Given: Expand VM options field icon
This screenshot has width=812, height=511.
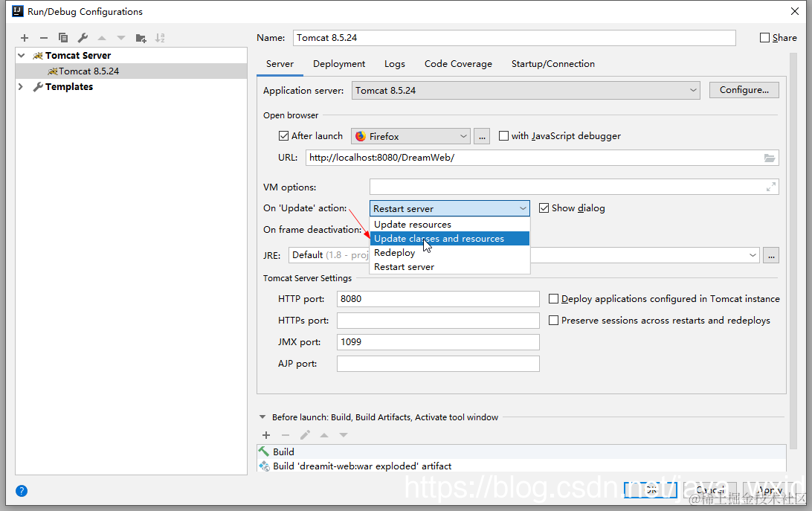Looking at the screenshot, I should click(x=771, y=187).
